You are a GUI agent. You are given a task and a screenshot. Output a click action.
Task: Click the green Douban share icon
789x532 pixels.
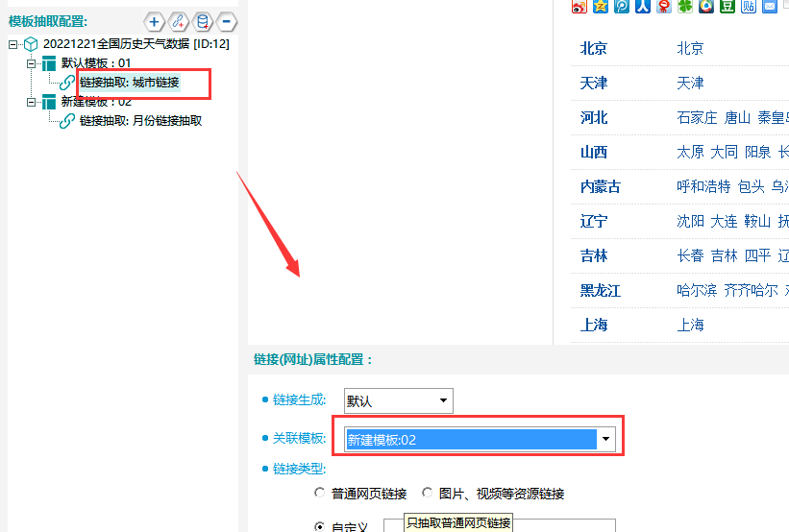coord(727,7)
